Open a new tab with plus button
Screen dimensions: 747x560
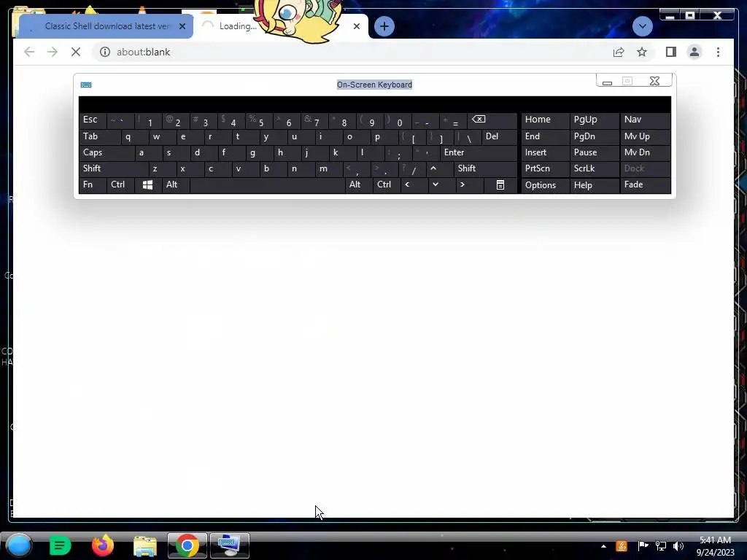tap(384, 26)
